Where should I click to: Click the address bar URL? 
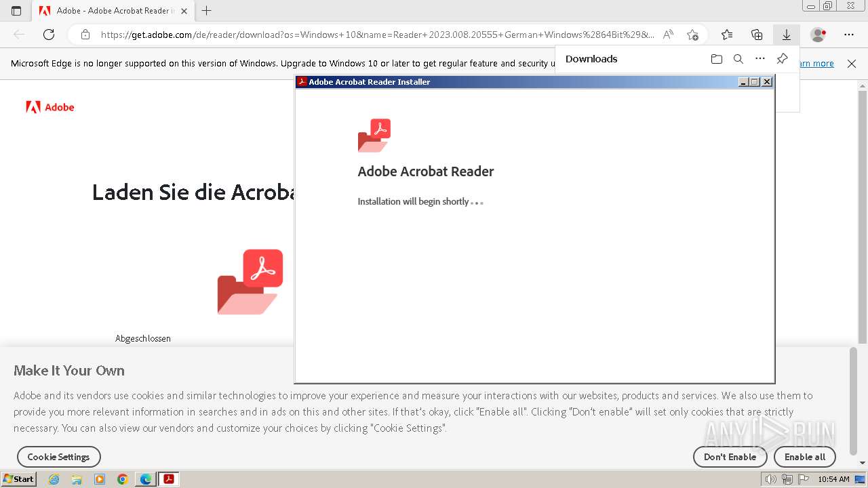[377, 35]
